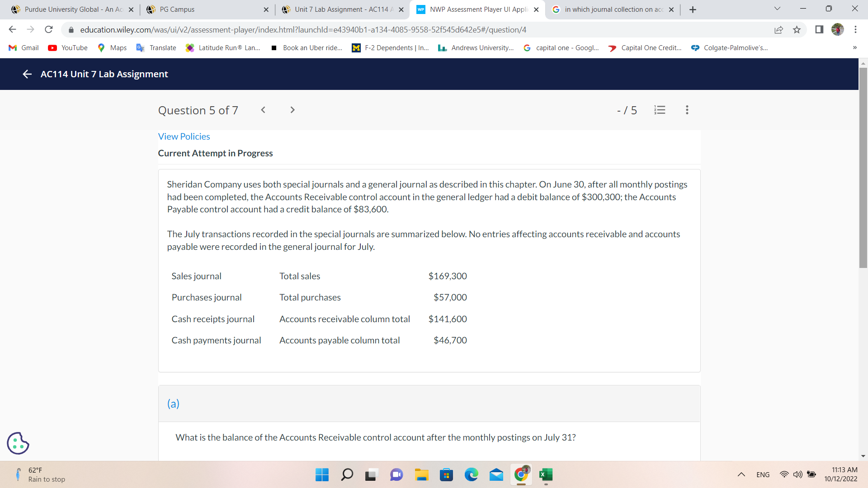
Task: Click the cookie preferences icon
Action: click(18, 443)
